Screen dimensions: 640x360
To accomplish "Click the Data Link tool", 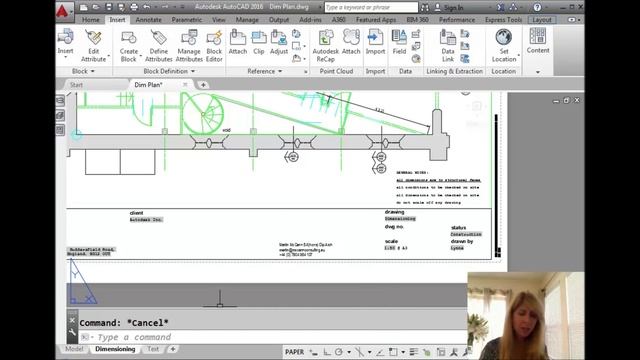I will point(448,46).
